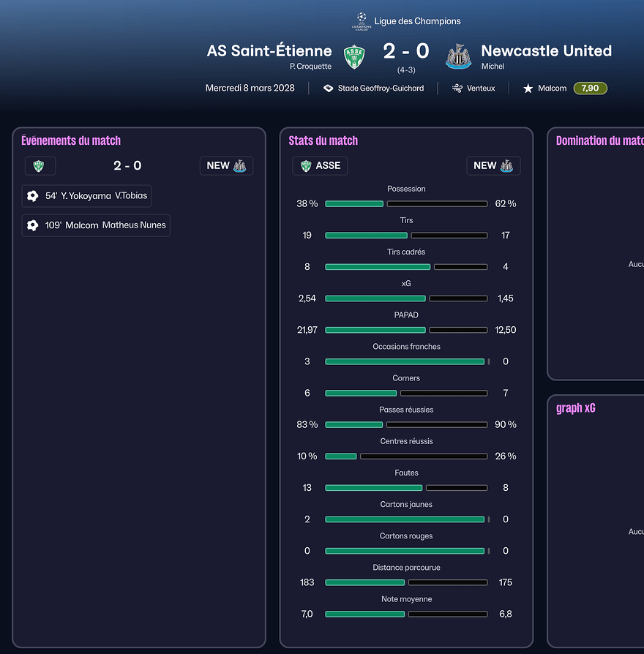Click the goal ball icon at 109'
This screenshot has width=644, height=654.
click(x=32, y=225)
